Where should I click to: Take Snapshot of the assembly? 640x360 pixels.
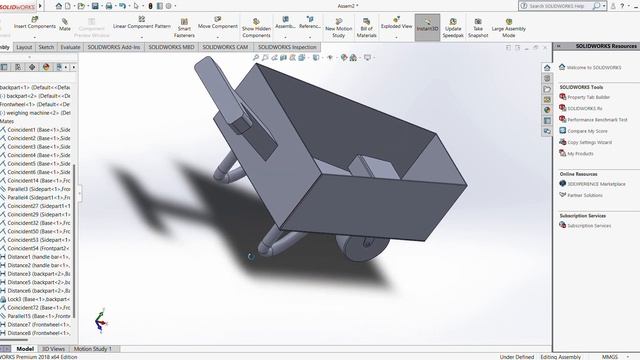(478, 28)
